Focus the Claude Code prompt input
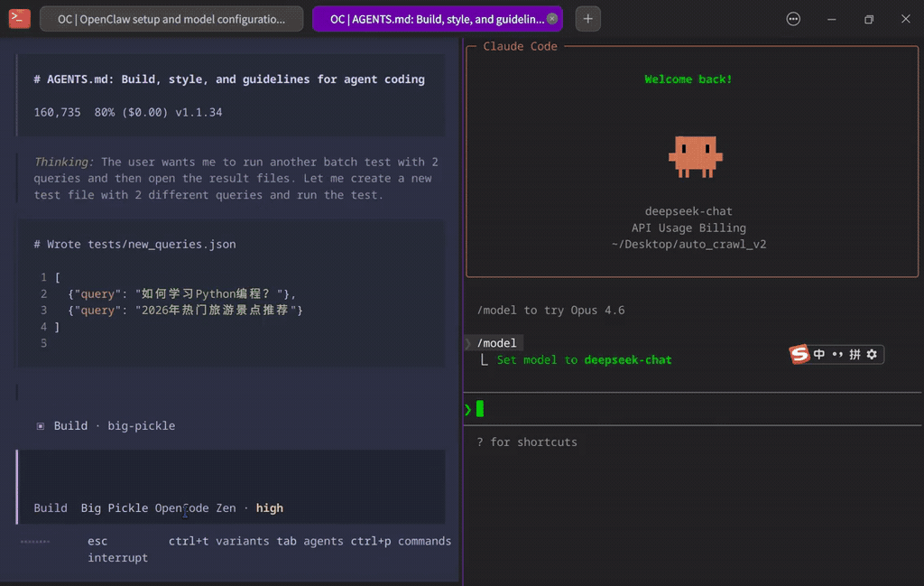Image resolution: width=924 pixels, height=586 pixels. tap(692, 408)
